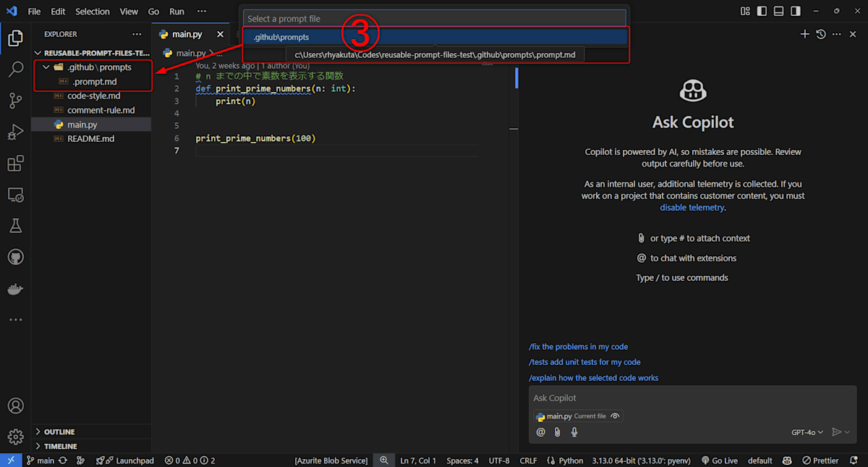Open the Search view in activity bar
The image size is (868, 467).
click(x=15, y=70)
